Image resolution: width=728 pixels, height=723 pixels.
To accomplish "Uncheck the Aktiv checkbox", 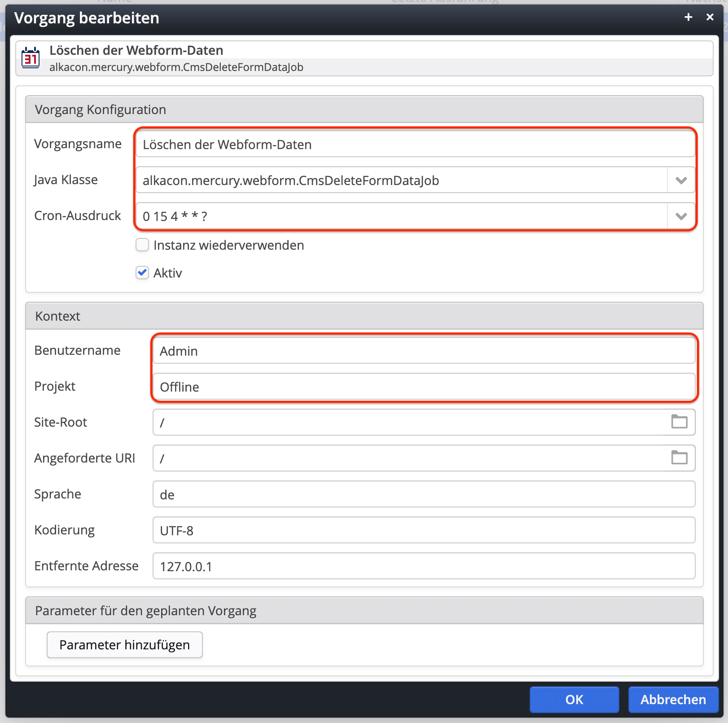I will (x=142, y=273).
